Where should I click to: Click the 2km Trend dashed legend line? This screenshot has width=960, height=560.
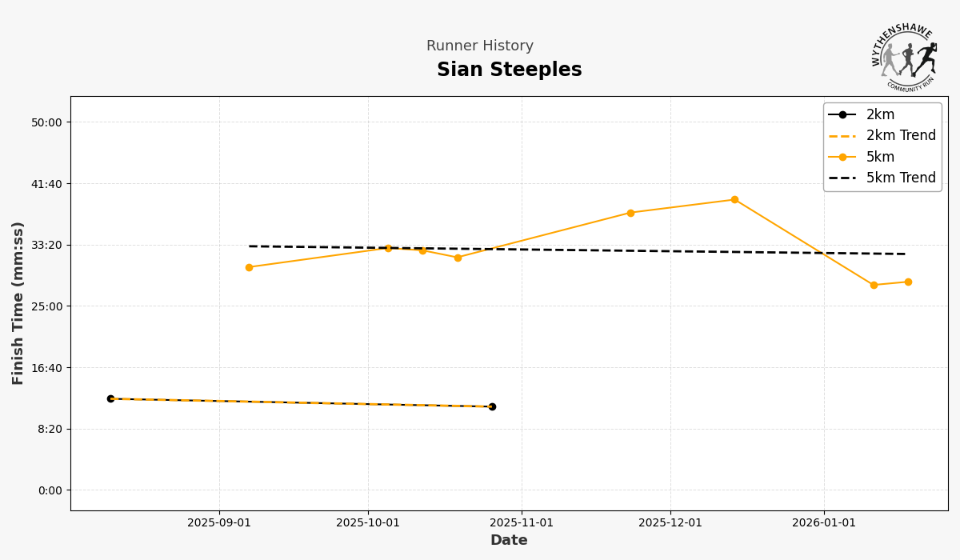point(842,136)
